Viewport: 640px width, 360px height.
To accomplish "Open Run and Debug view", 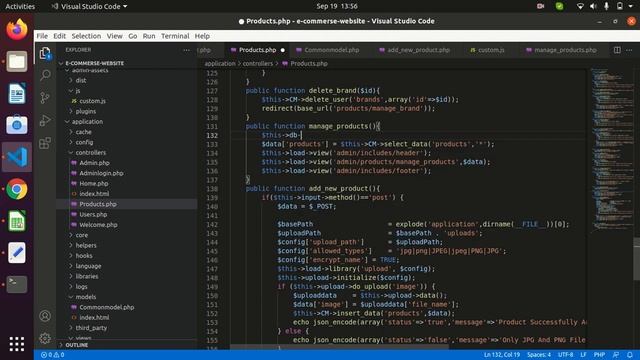I will [x=45, y=120].
